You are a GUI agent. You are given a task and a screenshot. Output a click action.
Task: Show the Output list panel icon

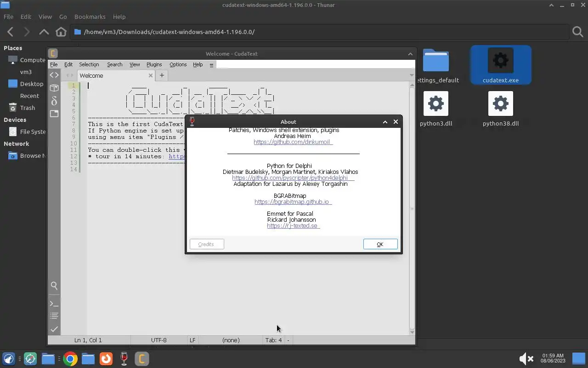pyautogui.click(x=54, y=316)
